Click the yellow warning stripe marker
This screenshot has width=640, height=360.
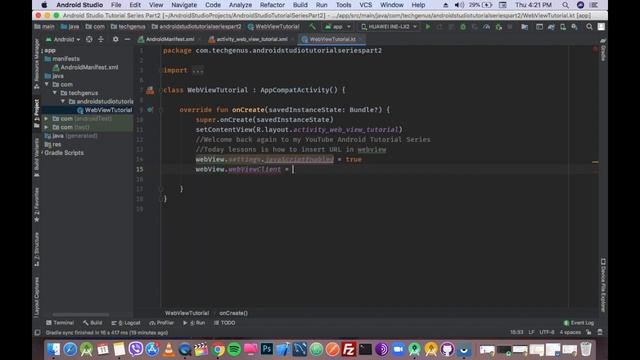(x=595, y=162)
